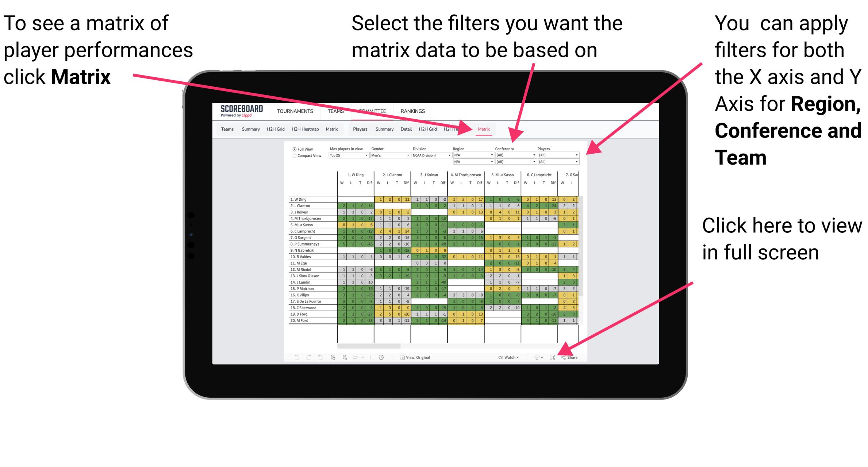This screenshot has height=467, width=868.
Task: Click the undo arrow icon
Action: click(x=293, y=356)
